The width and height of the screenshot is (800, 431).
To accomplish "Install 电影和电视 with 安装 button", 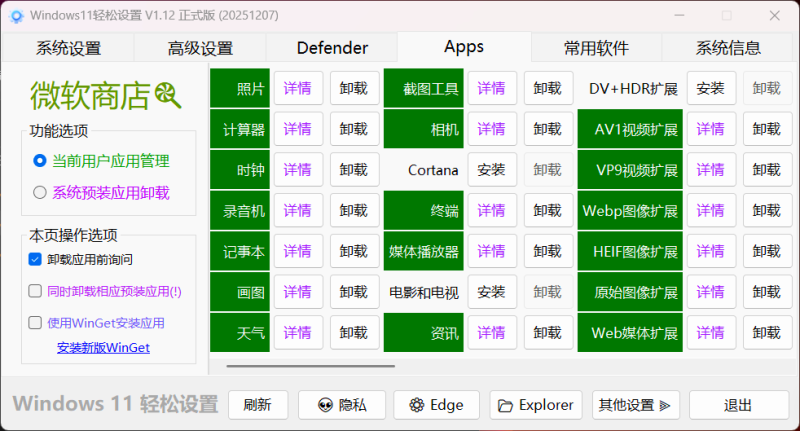I will click(x=492, y=292).
